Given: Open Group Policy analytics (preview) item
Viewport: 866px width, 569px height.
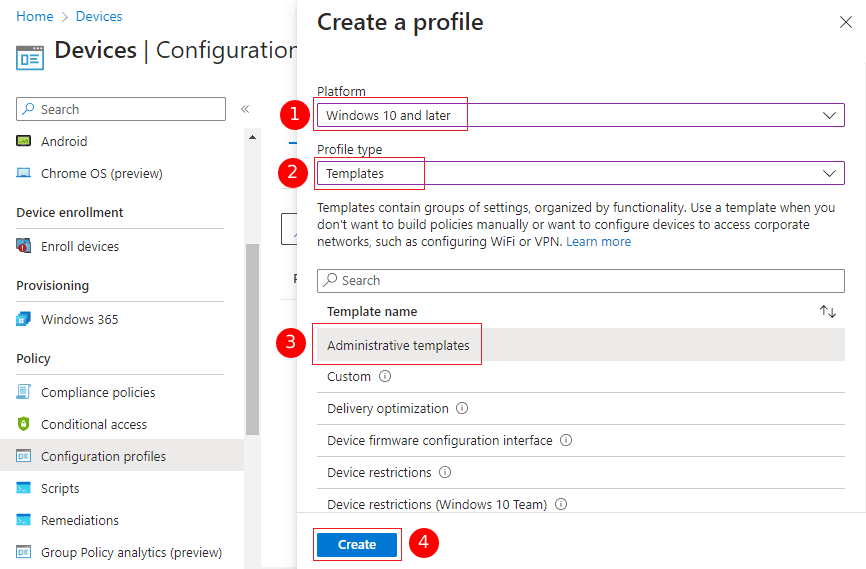Looking at the screenshot, I should 130,552.
